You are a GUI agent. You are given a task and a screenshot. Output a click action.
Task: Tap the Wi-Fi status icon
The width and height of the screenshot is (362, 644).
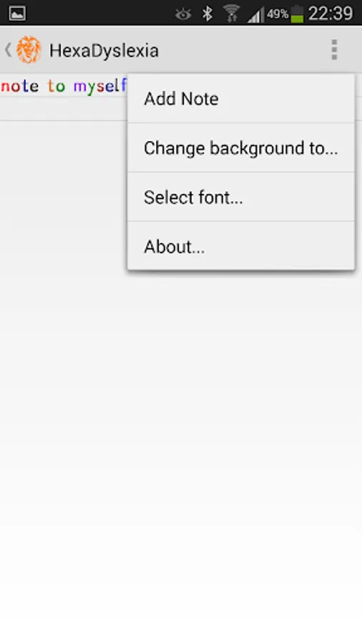231,13
